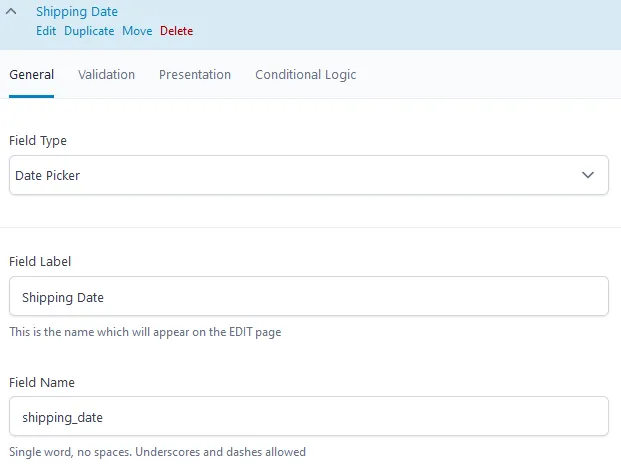Click the Move field link
Screen dimensions: 621x467
137,31
